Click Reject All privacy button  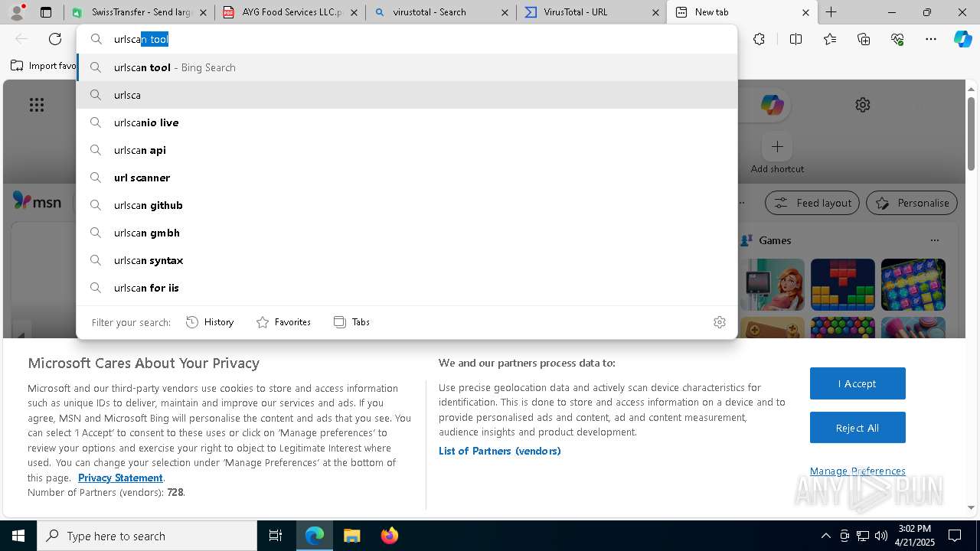[x=857, y=428]
